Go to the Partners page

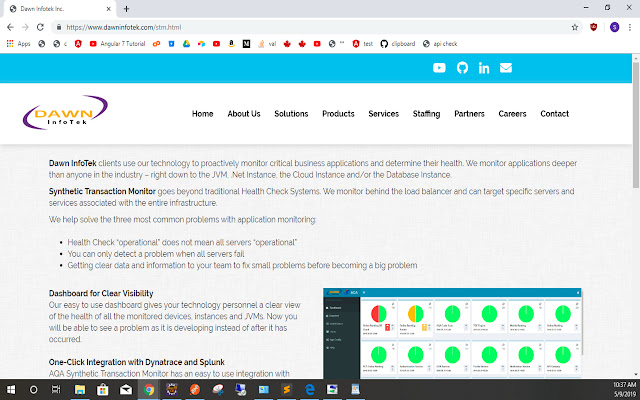coord(469,114)
